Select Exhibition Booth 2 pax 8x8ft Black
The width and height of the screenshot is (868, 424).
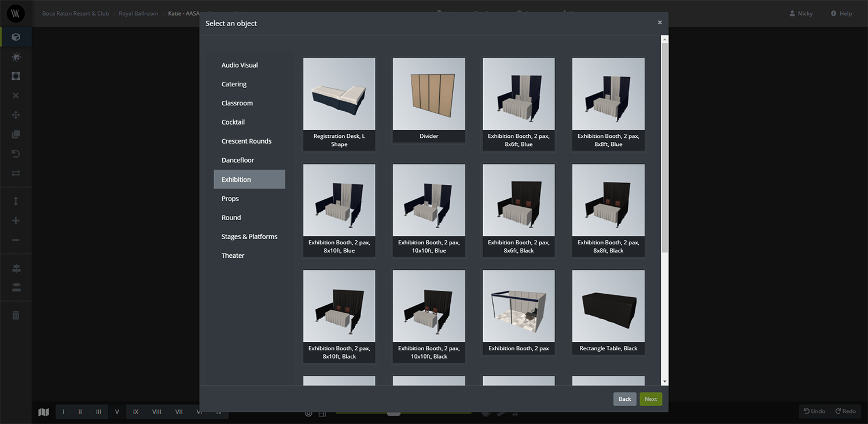(x=608, y=210)
